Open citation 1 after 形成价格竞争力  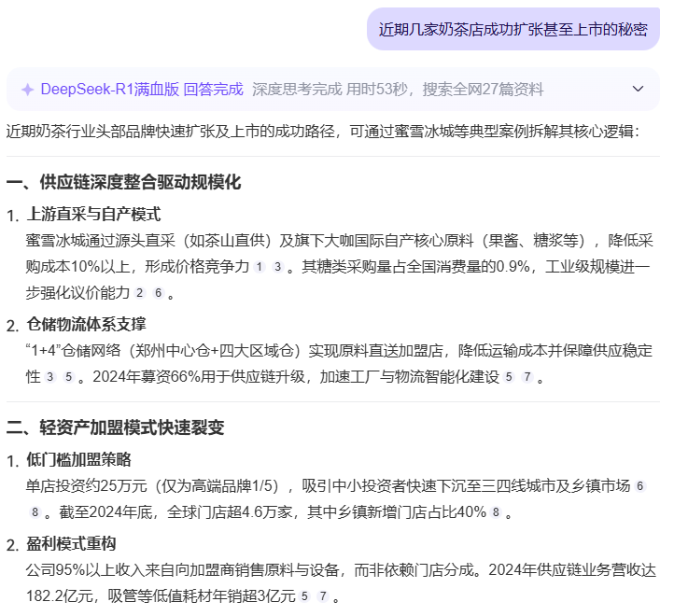(x=260, y=267)
